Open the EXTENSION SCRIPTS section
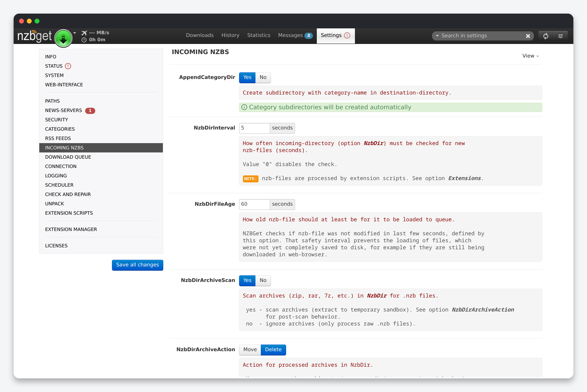 (x=101, y=213)
